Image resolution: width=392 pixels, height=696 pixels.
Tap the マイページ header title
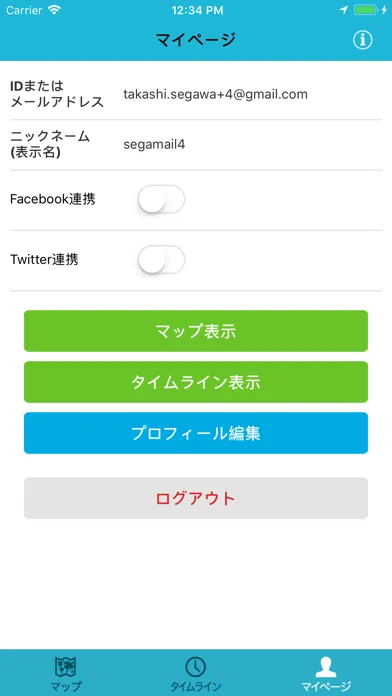(x=196, y=40)
